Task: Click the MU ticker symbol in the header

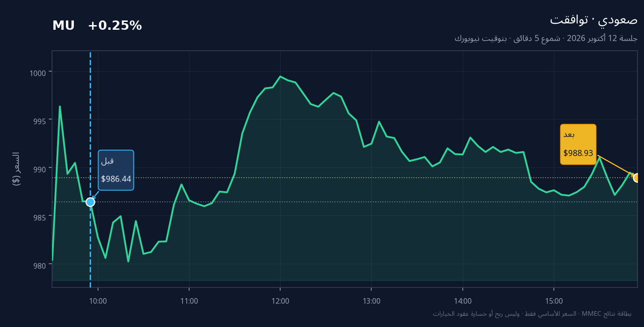Action: coord(64,26)
